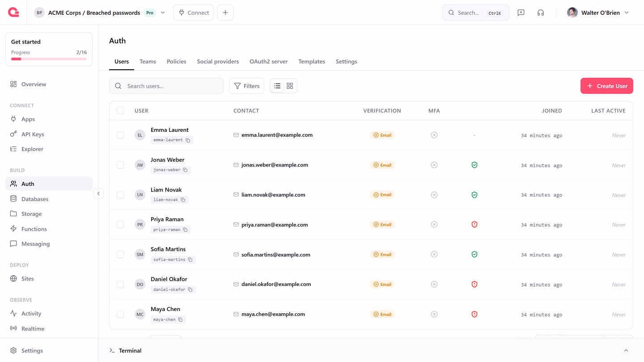This screenshot has height=362, width=644.
Task: Copy the sofia-martins user ID
Action: point(190,260)
